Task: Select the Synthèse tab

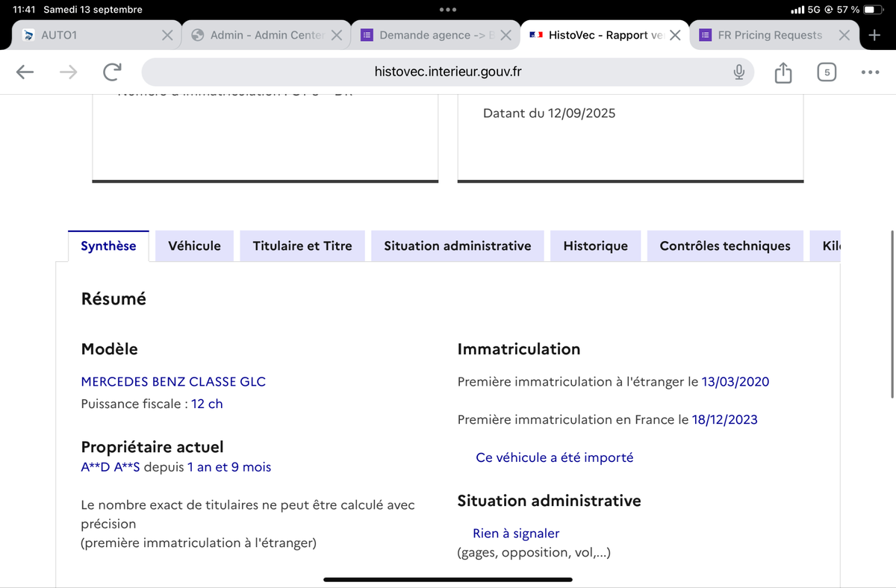Action: 108,245
